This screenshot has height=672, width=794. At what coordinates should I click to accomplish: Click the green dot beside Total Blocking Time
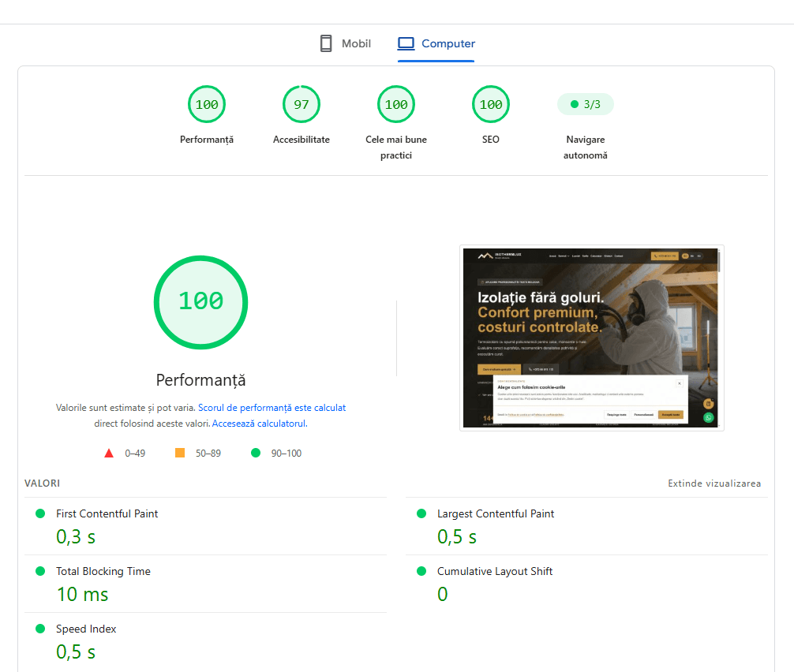coord(40,571)
